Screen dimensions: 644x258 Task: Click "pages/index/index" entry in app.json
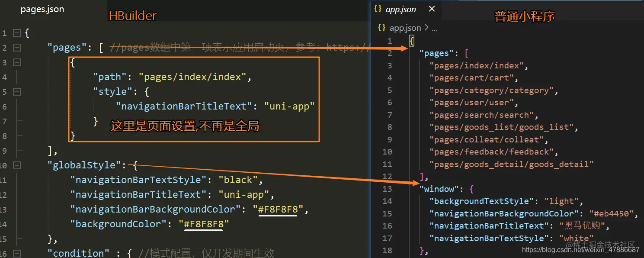tap(477, 66)
